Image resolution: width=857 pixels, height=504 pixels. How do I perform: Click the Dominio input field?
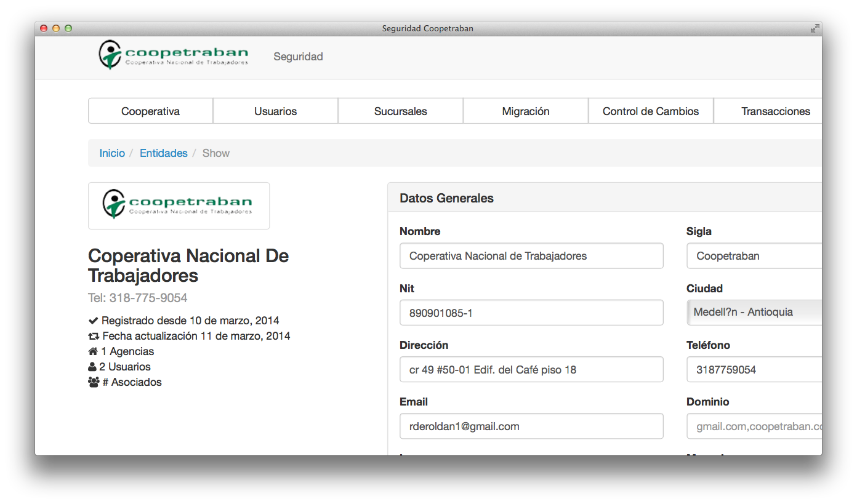click(754, 426)
